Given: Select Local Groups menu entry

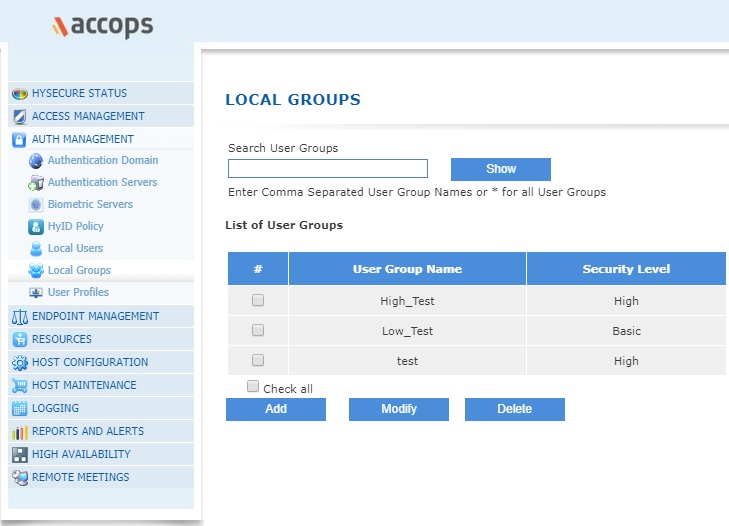Looking at the screenshot, I should pyautogui.click(x=79, y=270).
